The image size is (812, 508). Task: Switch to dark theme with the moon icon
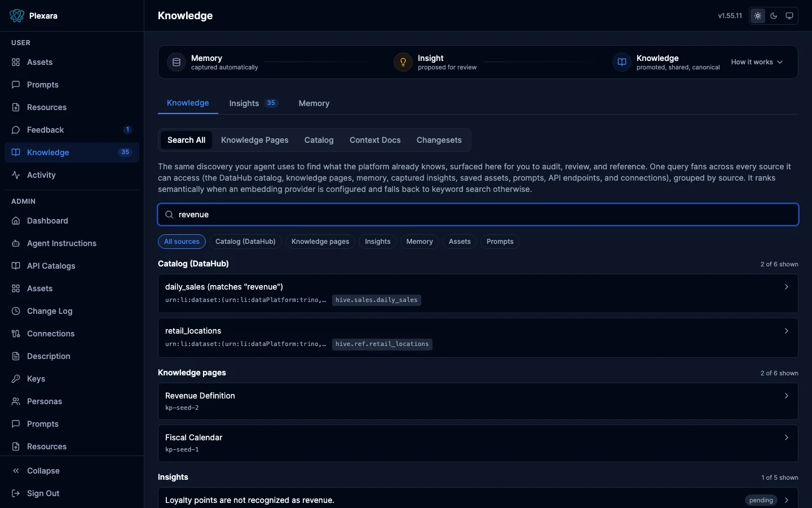(x=774, y=16)
